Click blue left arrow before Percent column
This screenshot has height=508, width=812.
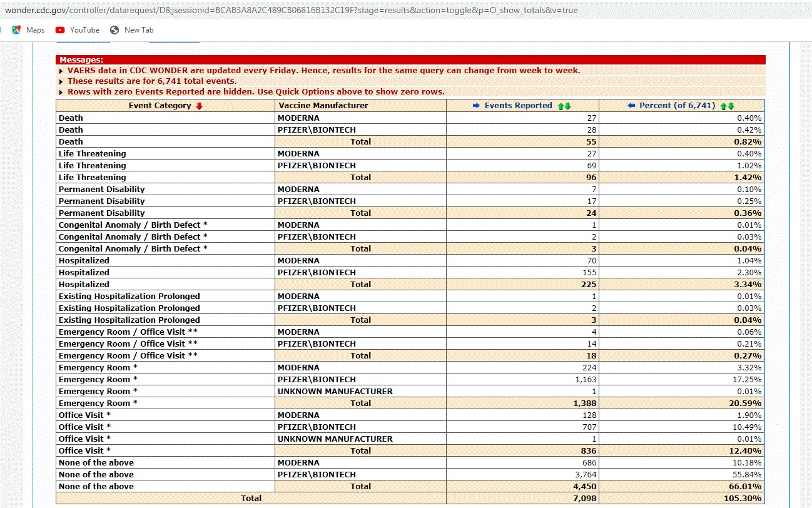[631, 106]
